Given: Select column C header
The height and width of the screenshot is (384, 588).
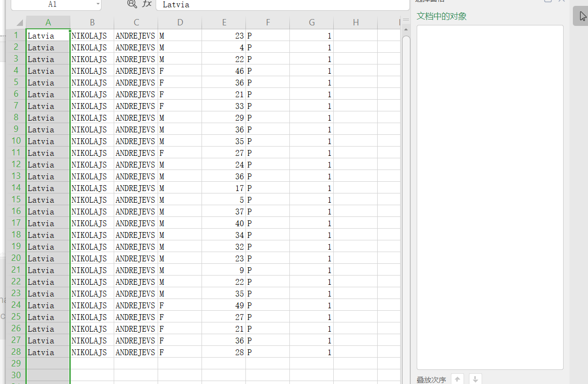Looking at the screenshot, I should pyautogui.click(x=136, y=22).
